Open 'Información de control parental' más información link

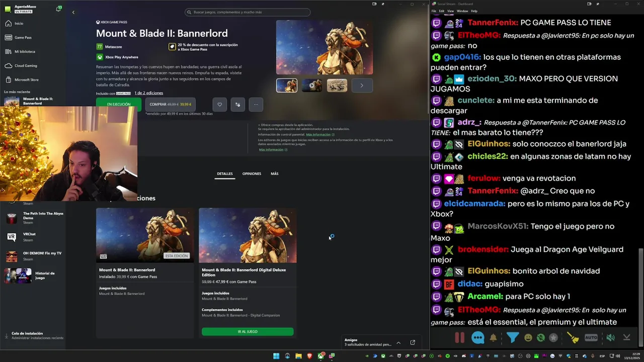click(320, 135)
